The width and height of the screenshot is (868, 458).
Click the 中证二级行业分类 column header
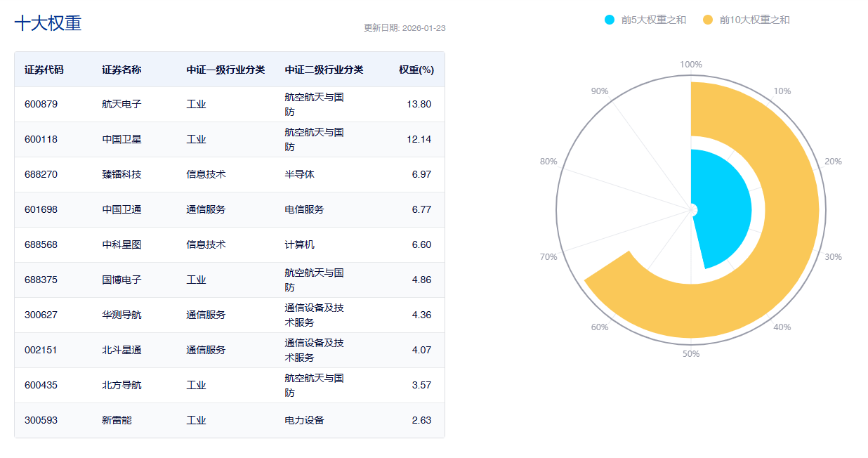[x=324, y=70]
